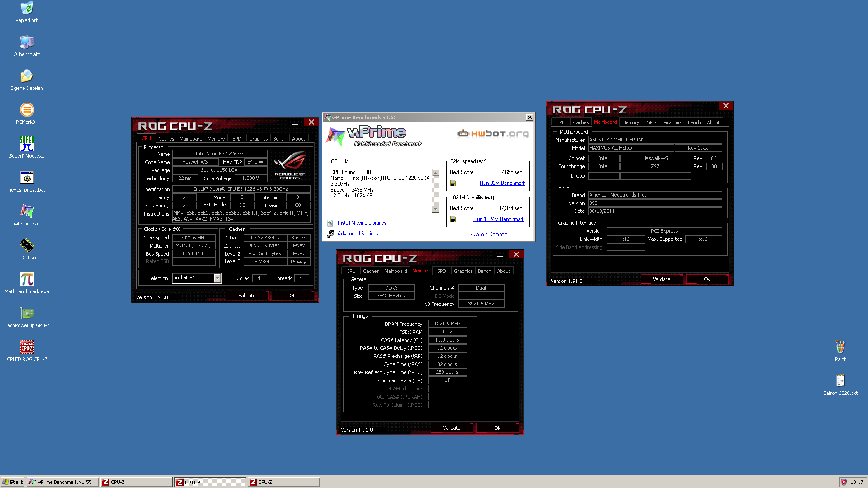
Task: Click the taskbar clock showing 18:17
Action: [857, 482]
